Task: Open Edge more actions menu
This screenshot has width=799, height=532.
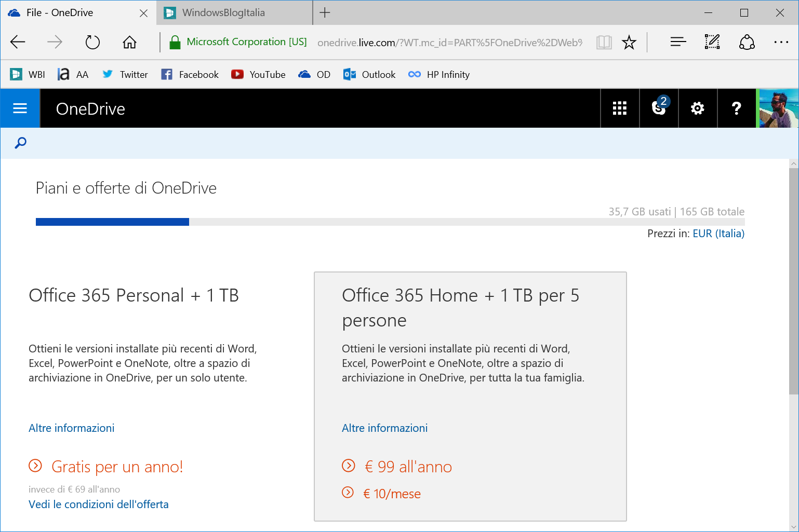Action: click(781, 42)
